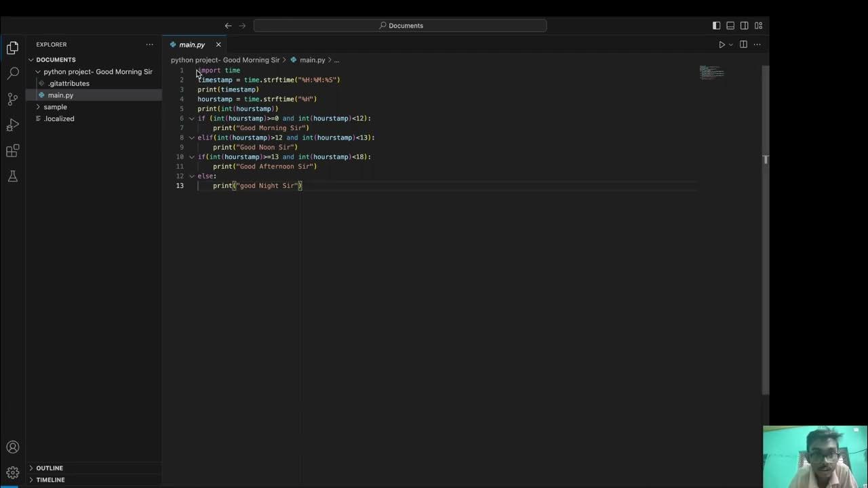Viewport: 868px width, 488px height.
Task: Open the Extensions view
Action: point(12,150)
